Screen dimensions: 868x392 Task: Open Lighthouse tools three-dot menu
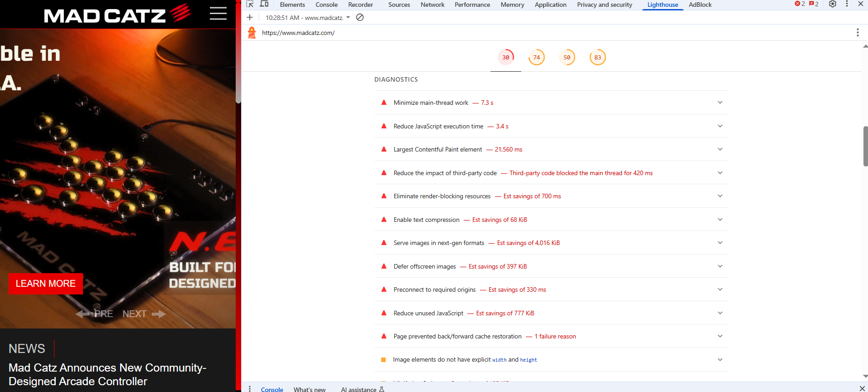(857, 33)
